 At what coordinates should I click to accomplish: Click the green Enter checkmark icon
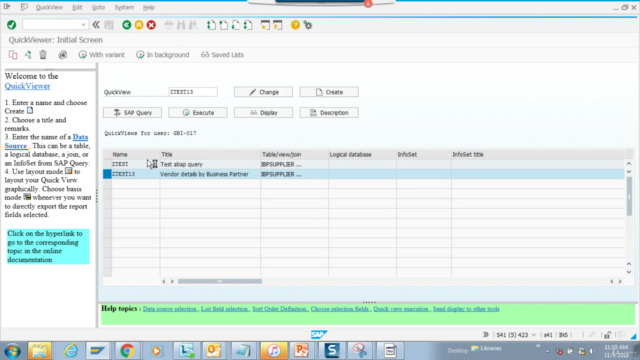coord(11,25)
